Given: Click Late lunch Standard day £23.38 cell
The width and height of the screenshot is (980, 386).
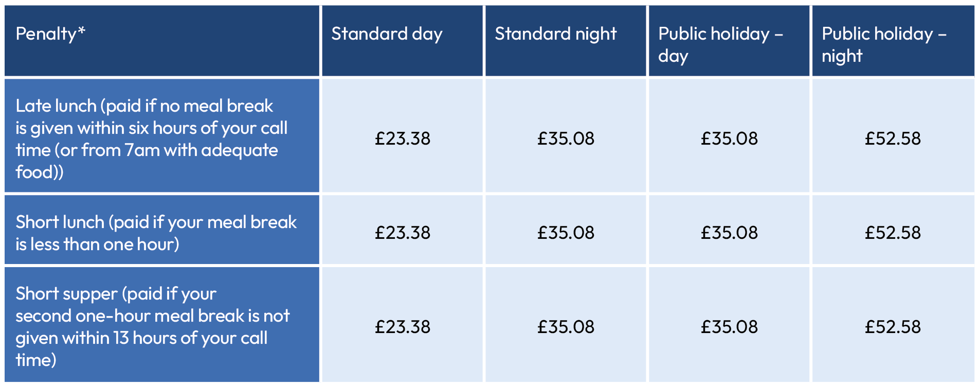Looking at the screenshot, I should tap(402, 138).
